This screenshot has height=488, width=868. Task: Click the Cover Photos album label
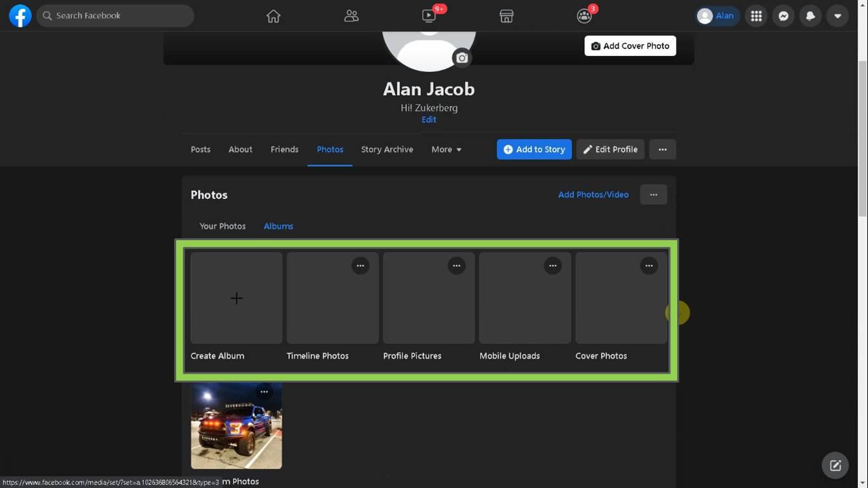point(601,356)
